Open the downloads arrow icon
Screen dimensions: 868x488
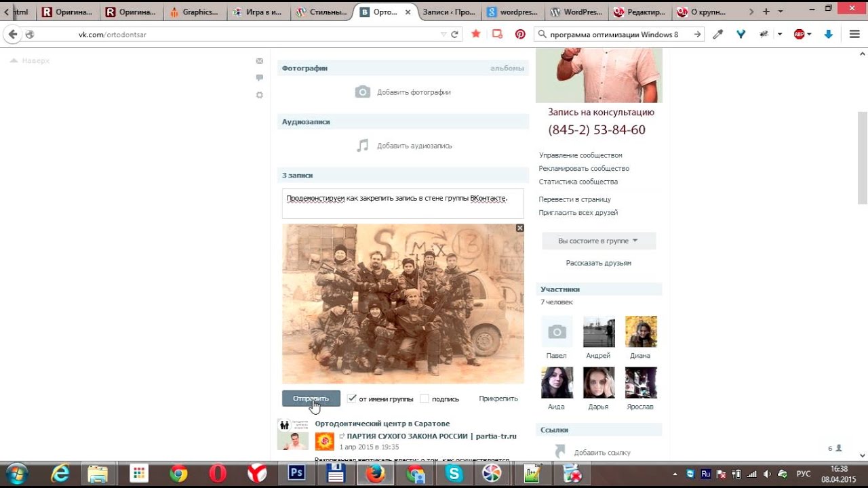(828, 34)
